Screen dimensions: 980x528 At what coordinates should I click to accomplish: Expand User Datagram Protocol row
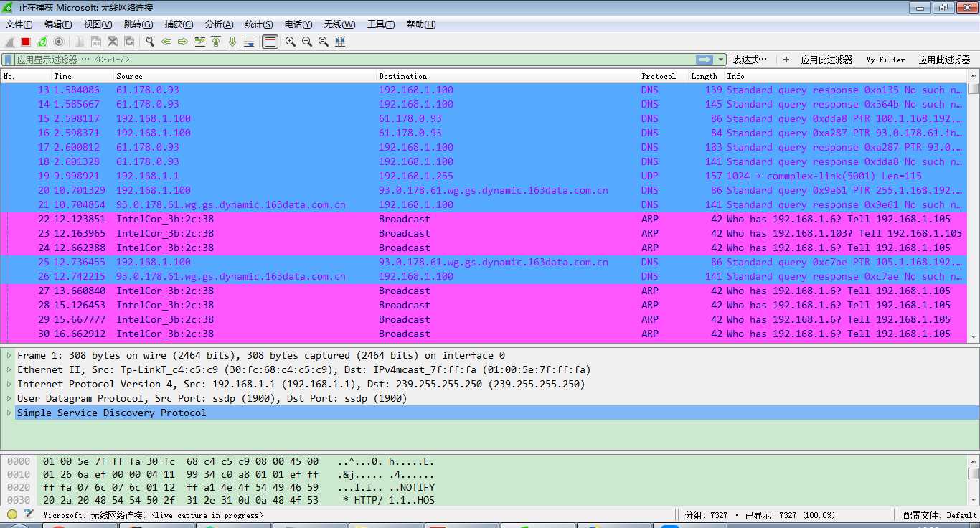[9, 398]
